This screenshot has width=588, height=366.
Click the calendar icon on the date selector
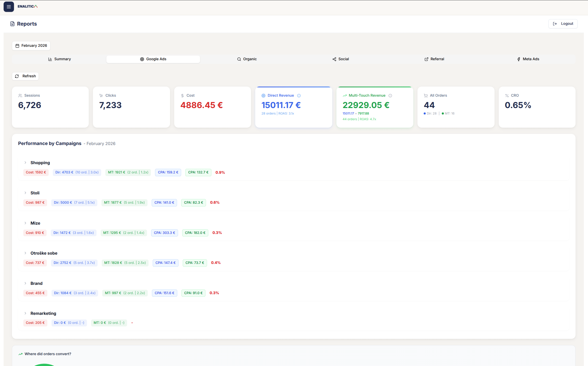17,45
